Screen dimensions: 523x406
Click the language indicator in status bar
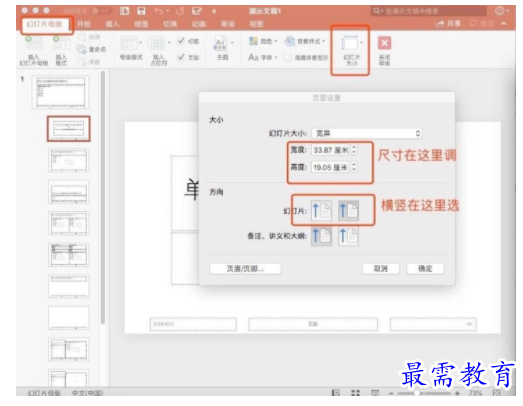[87, 393]
